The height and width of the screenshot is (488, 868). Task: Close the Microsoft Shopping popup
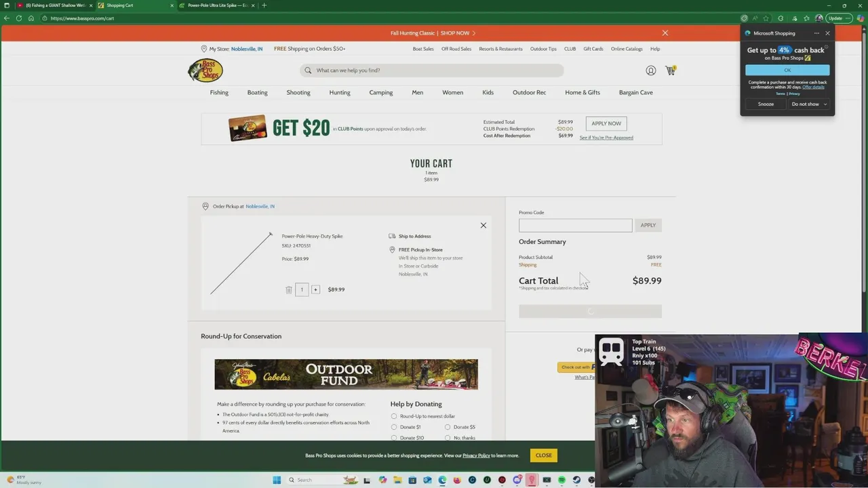[x=827, y=33]
